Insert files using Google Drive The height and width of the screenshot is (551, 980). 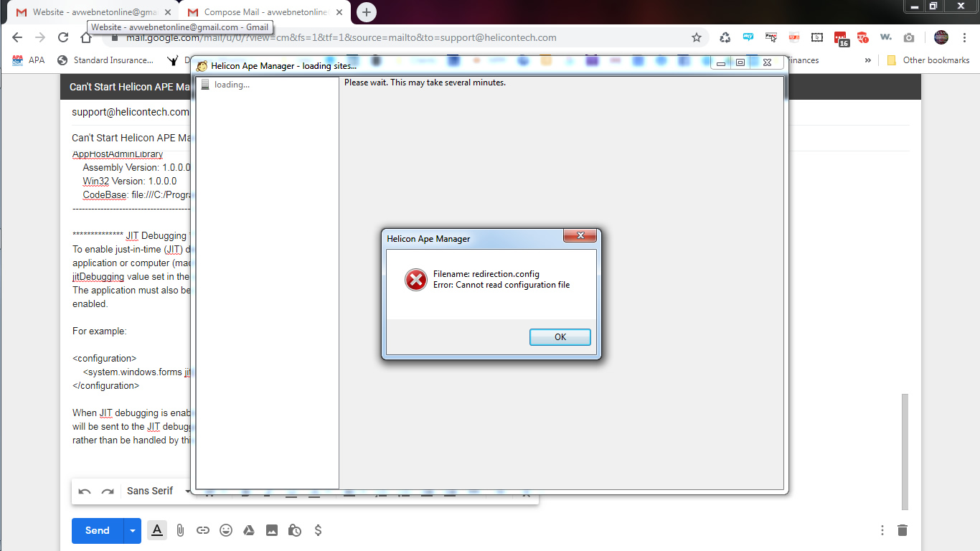[249, 530]
